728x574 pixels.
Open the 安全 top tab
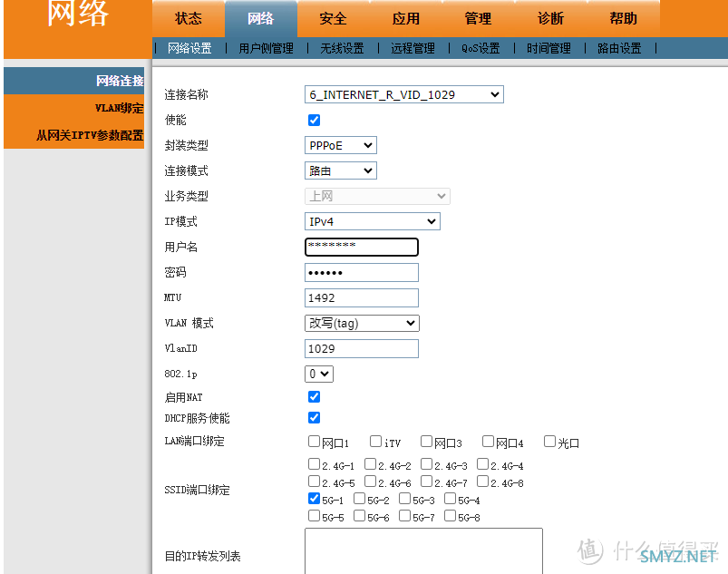pyautogui.click(x=334, y=18)
